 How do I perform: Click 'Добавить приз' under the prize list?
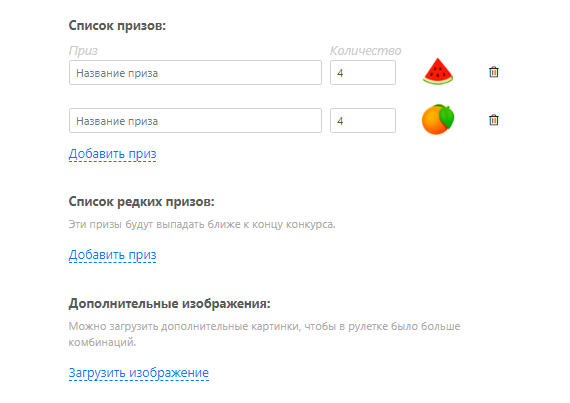112,154
